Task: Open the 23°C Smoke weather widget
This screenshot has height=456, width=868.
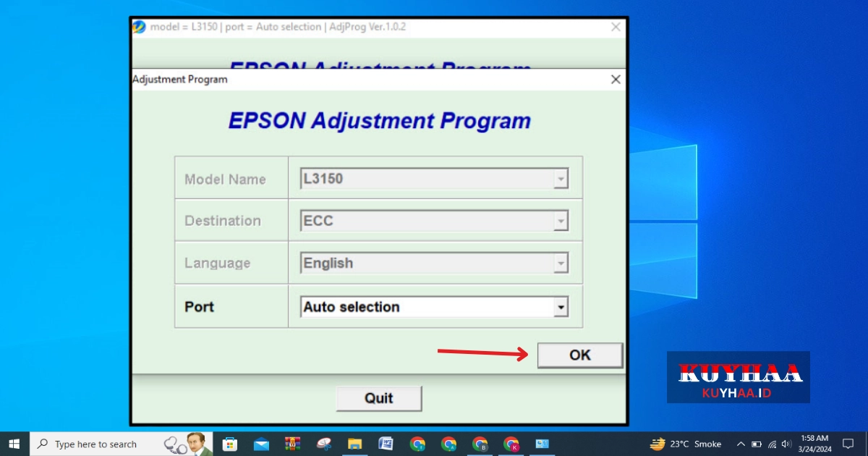Action: [x=685, y=444]
